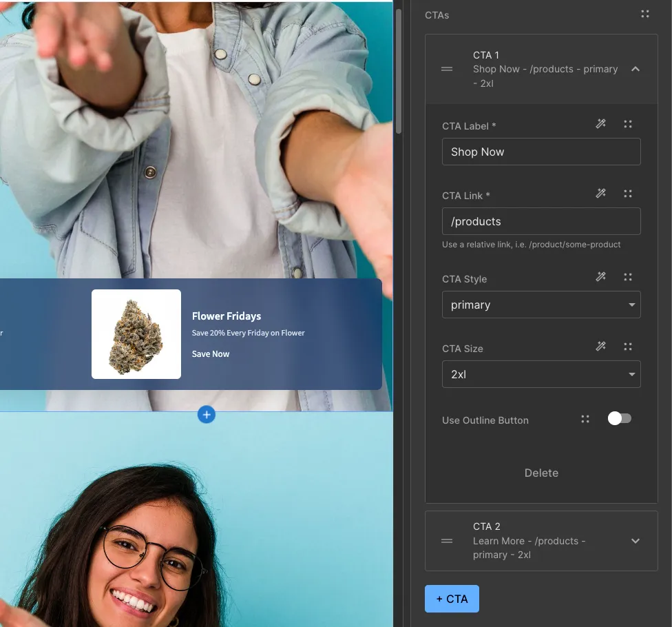The height and width of the screenshot is (627, 672).
Task: Click the 'Use a relative link' helper text
Action: (x=532, y=245)
